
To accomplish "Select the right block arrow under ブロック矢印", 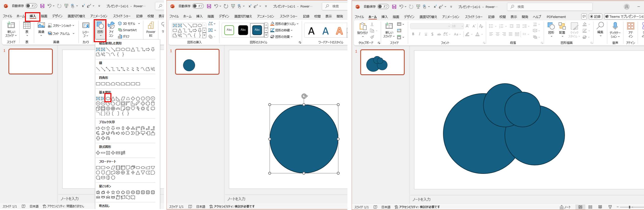I will [x=98, y=128].
